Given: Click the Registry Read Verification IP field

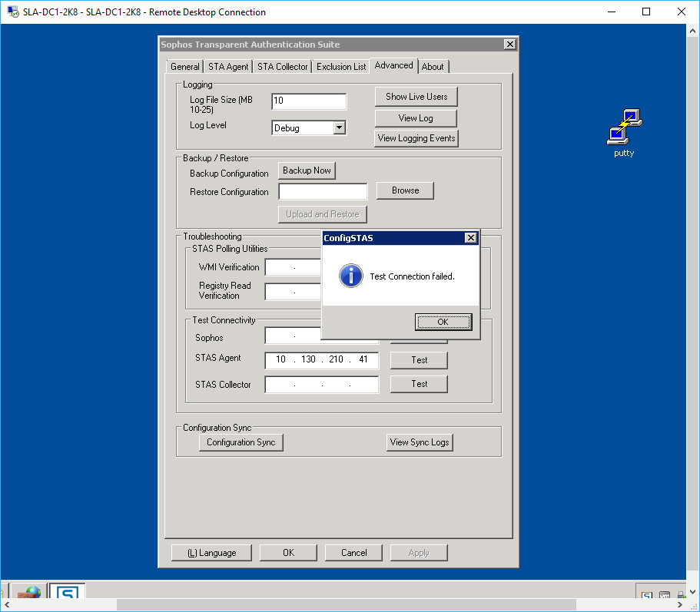Looking at the screenshot, I should pos(293,292).
